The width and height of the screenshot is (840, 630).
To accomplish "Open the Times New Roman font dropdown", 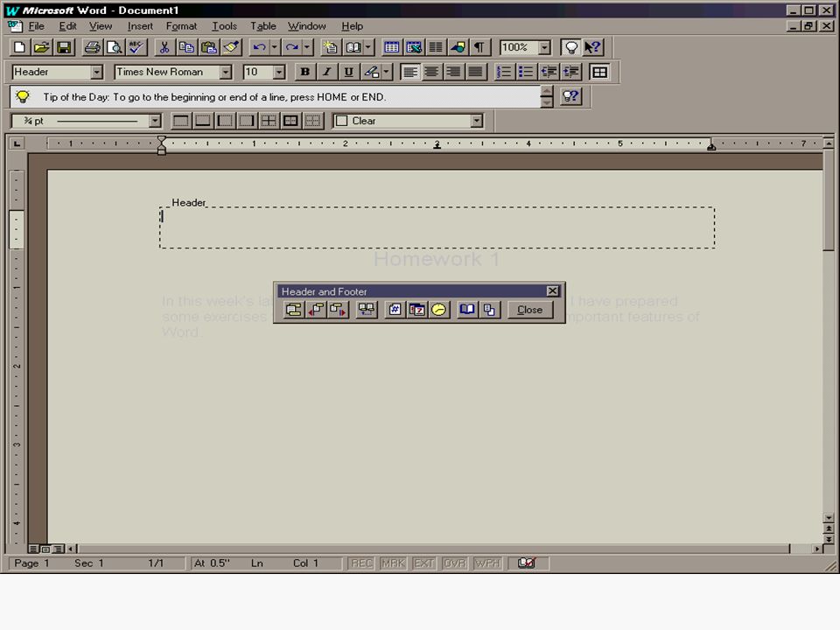I will pyautogui.click(x=226, y=72).
